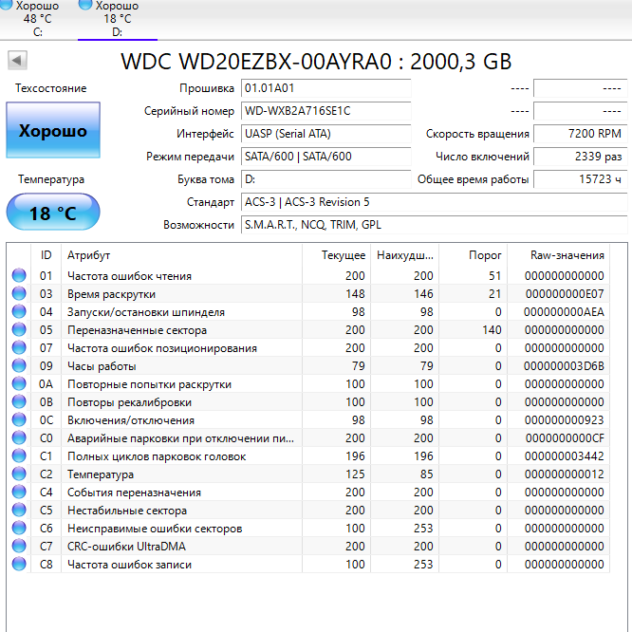Click total power-on hours 15723 ч
632x632 pixels.
pyautogui.click(x=580, y=179)
